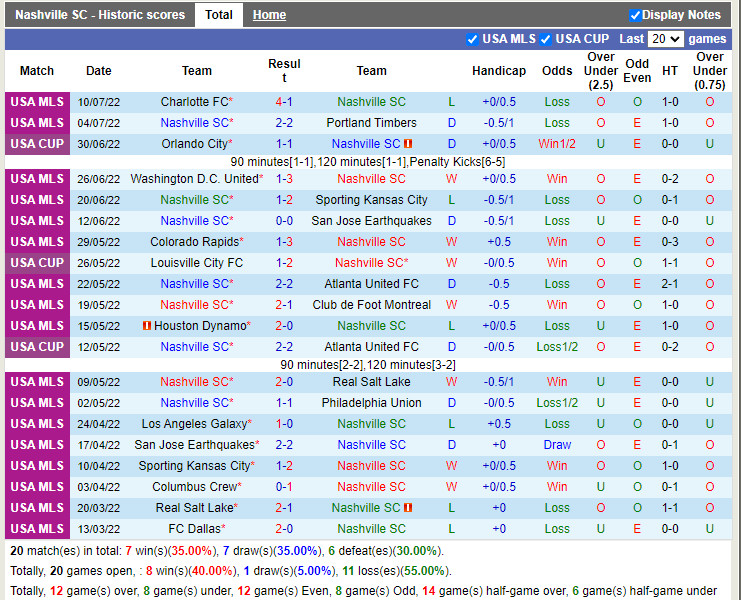Click red card icon in Real Salt Lake 20/03/22 row
Viewport: 741px width, 600px height.
pyautogui.click(x=408, y=508)
